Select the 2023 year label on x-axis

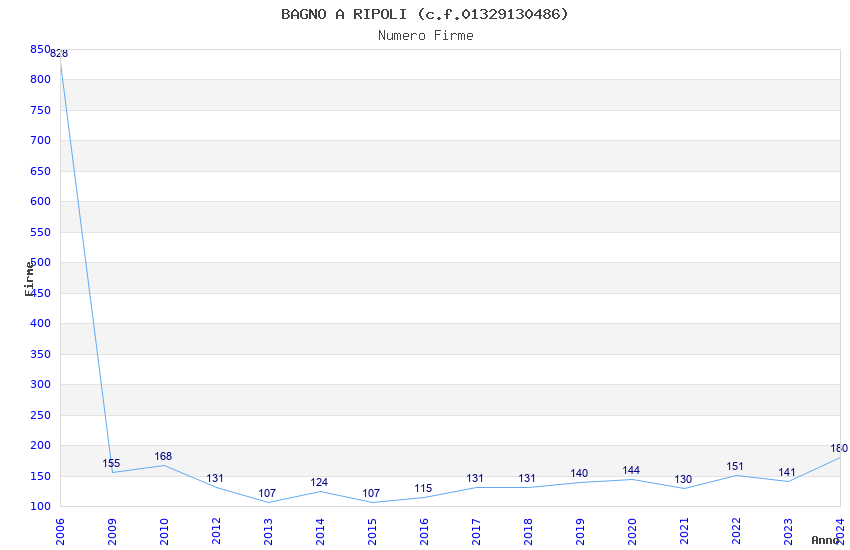[788, 532]
